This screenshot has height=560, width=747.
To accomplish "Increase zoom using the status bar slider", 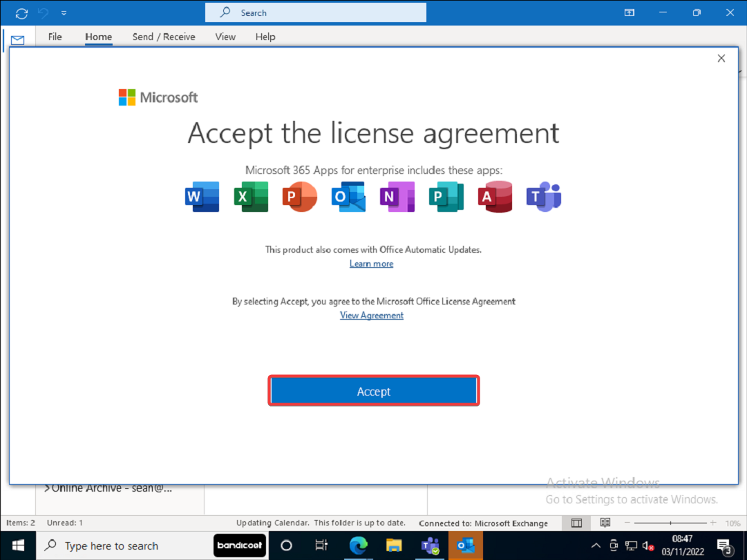I will coord(715,523).
